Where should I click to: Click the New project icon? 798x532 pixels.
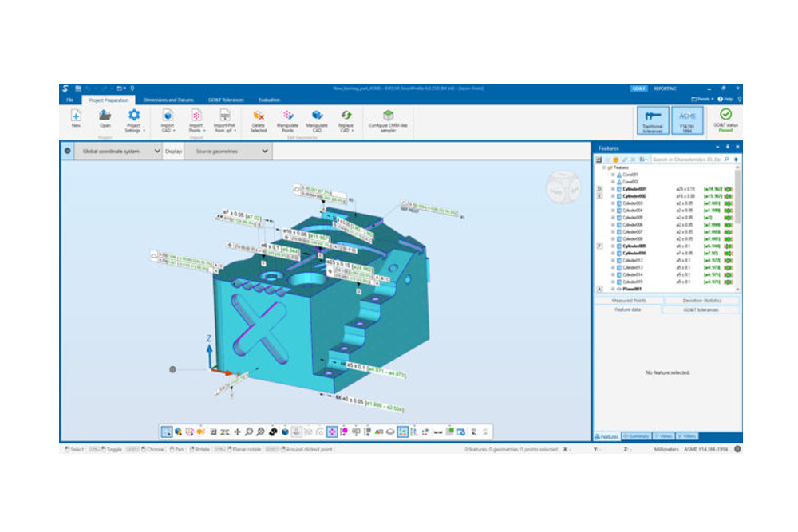click(x=76, y=116)
